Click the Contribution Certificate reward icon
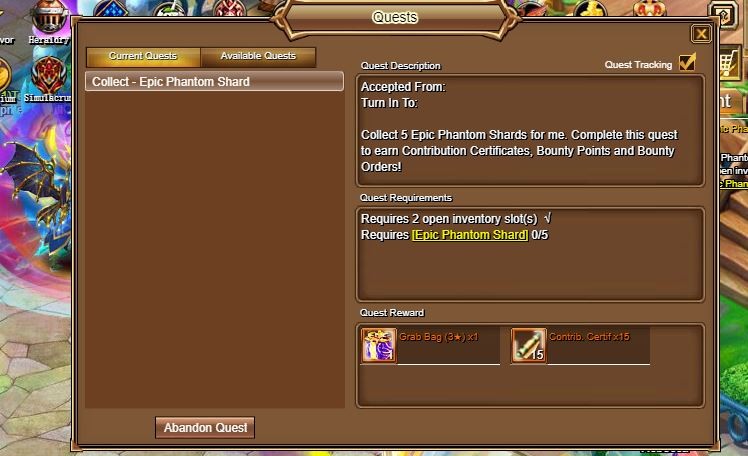Screen dimensions: 748x456 [529, 345]
